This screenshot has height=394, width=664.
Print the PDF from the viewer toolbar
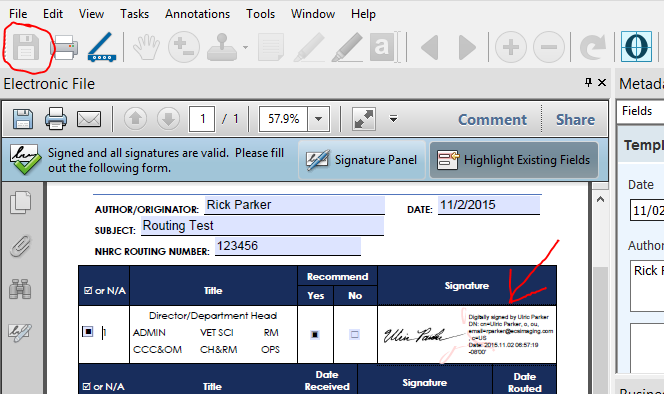point(56,119)
